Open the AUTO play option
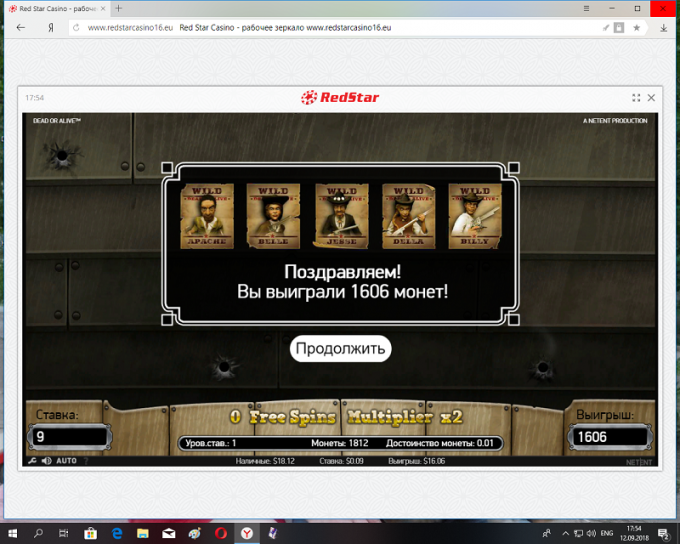The height and width of the screenshot is (544, 680). [66, 461]
